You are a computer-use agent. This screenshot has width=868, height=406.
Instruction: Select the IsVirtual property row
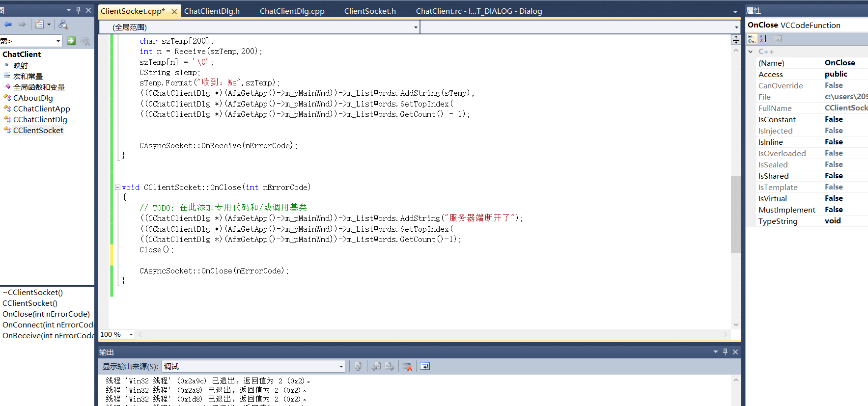click(x=812, y=198)
